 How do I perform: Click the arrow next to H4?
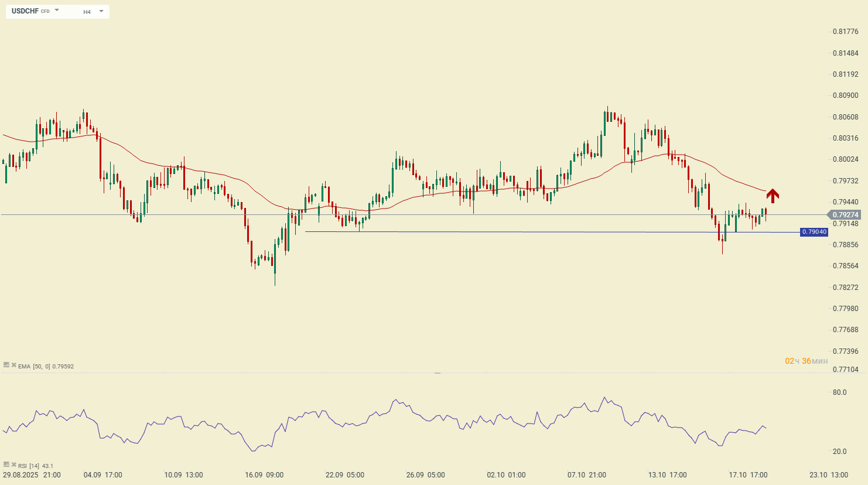coord(101,11)
